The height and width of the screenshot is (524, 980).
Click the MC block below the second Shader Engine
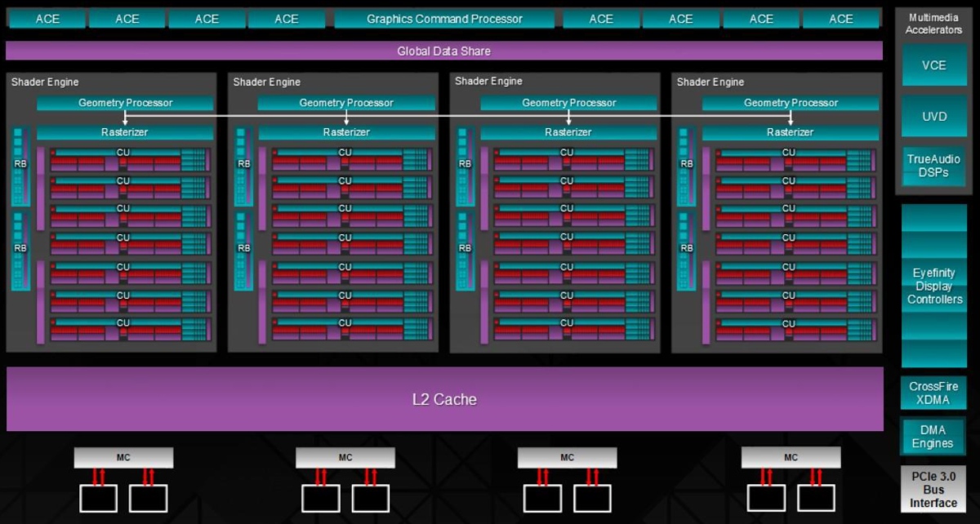point(345,458)
